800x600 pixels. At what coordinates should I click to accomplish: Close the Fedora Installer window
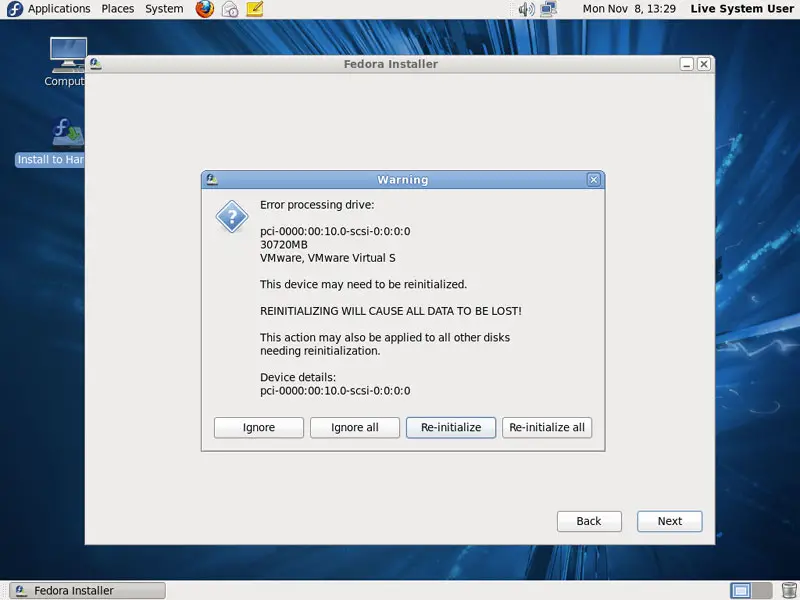(704, 64)
